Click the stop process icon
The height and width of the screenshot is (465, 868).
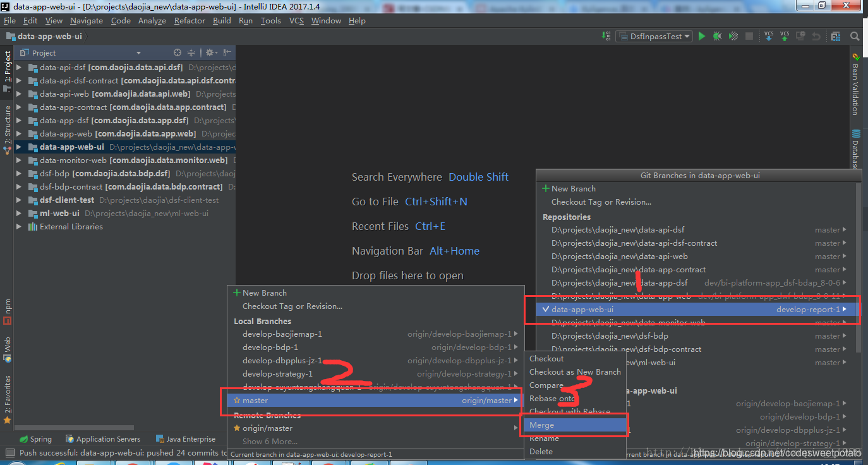point(749,37)
